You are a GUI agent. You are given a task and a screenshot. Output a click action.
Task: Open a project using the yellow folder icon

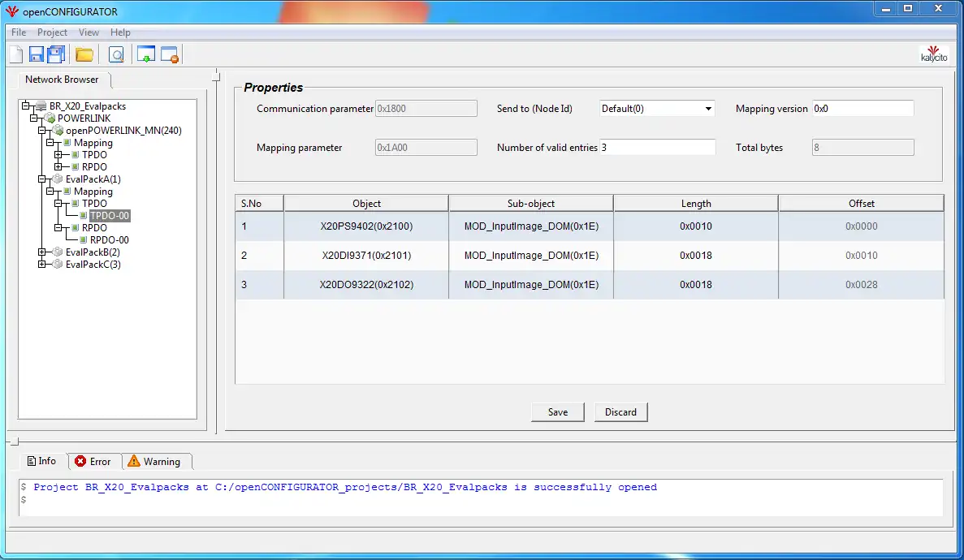click(84, 54)
